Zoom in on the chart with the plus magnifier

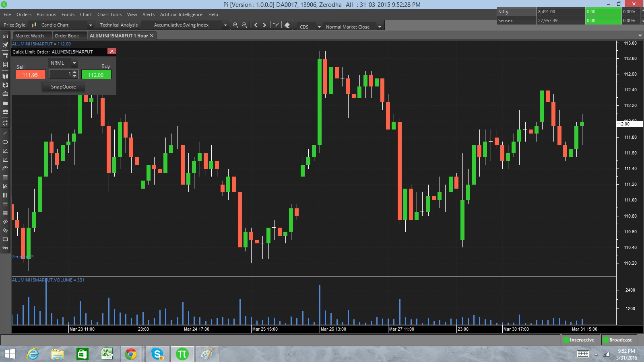click(x=235, y=25)
